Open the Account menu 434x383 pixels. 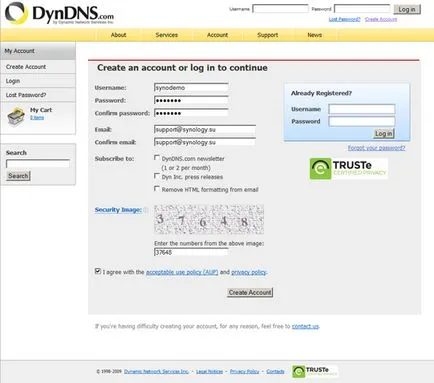pyautogui.click(x=217, y=35)
